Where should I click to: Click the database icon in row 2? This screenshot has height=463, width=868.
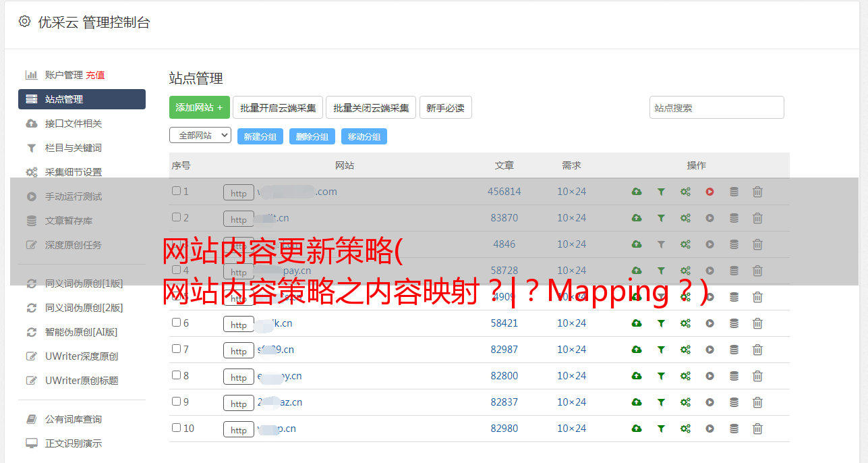734,218
